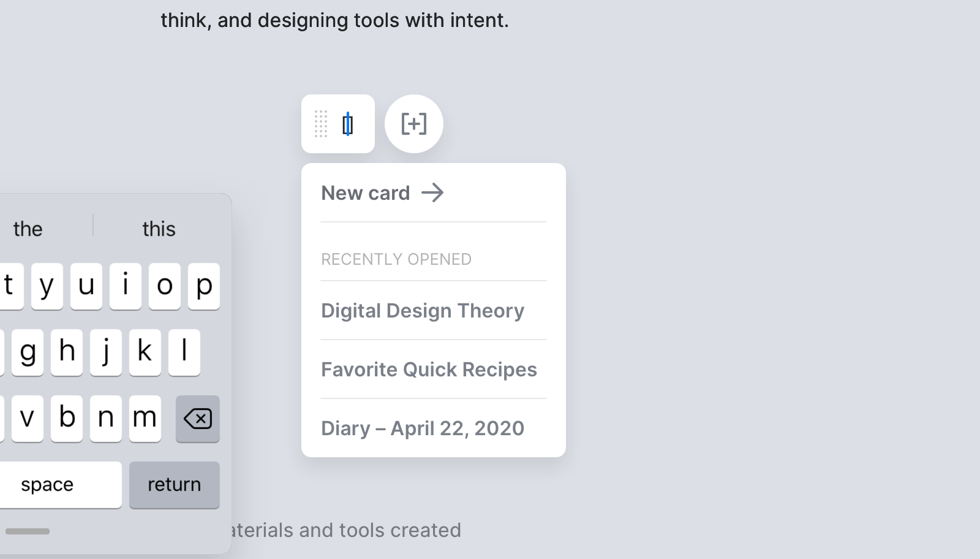Choose the "the" word suggestion
Viewport: 980px width, 559px height.
(28, 229)
